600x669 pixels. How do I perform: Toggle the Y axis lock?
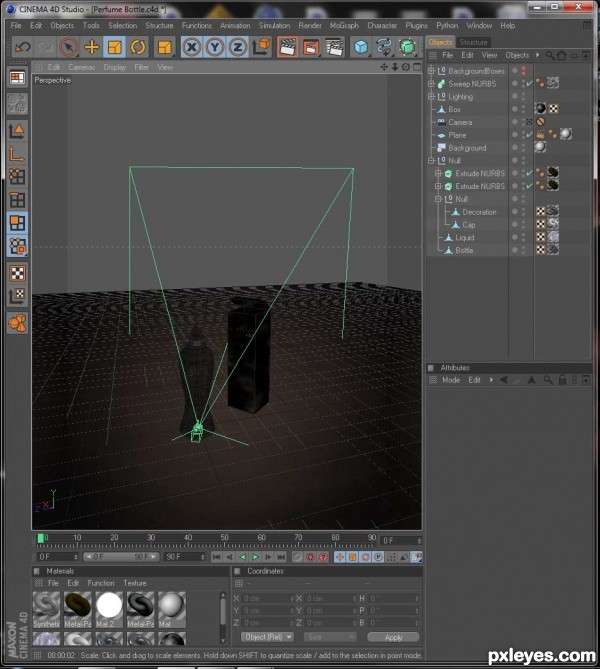[215, 47]
